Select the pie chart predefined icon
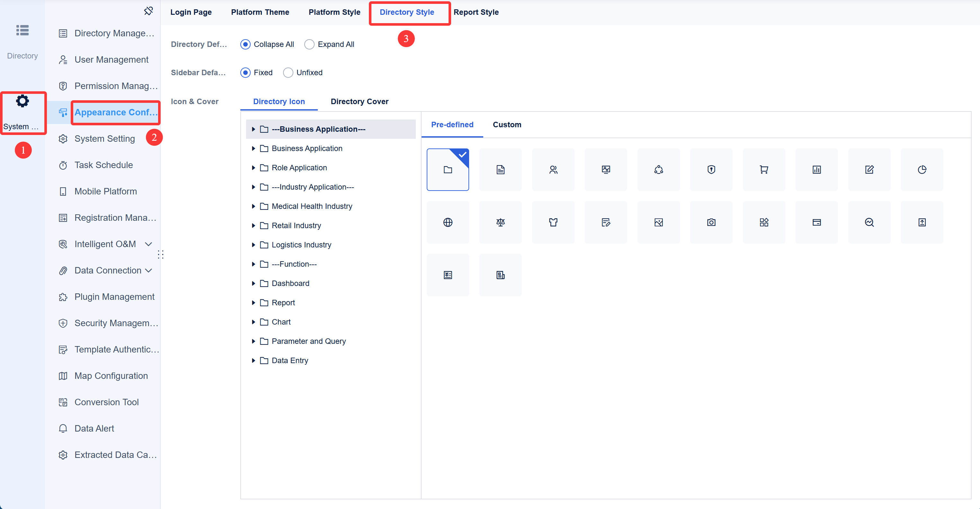Image resolution: width=980 pixels, height=509 pixels. pos(922,170)
